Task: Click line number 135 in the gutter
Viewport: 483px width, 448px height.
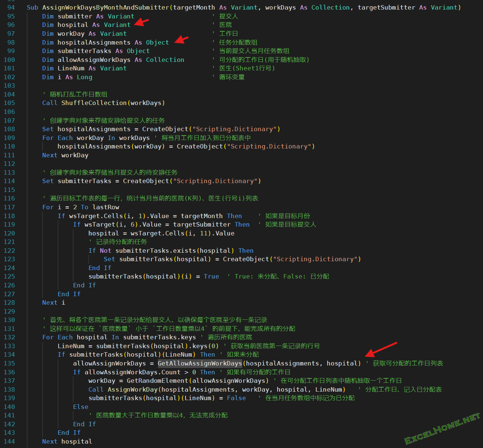Action: [9, 363]
